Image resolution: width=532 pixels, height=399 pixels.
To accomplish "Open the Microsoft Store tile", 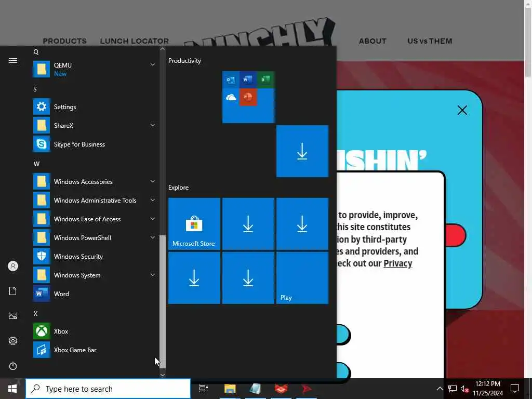I will 194,224.
